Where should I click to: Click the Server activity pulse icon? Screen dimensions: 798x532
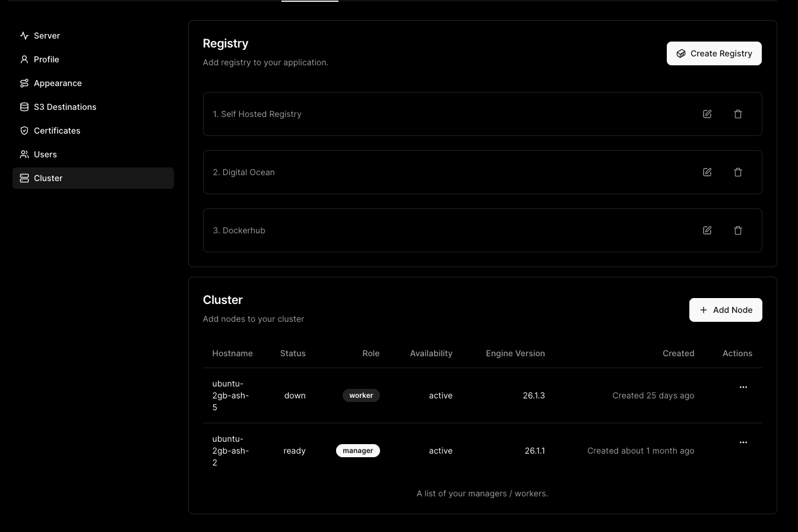coord(24,36)
